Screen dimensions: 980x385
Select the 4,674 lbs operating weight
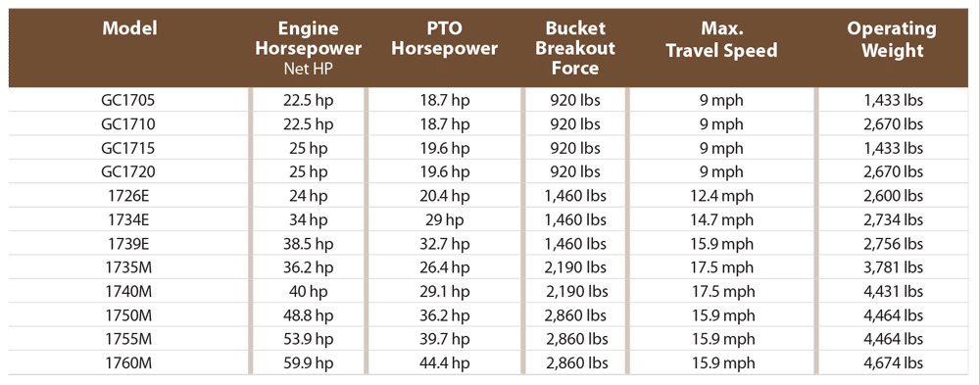coord(893,362)
